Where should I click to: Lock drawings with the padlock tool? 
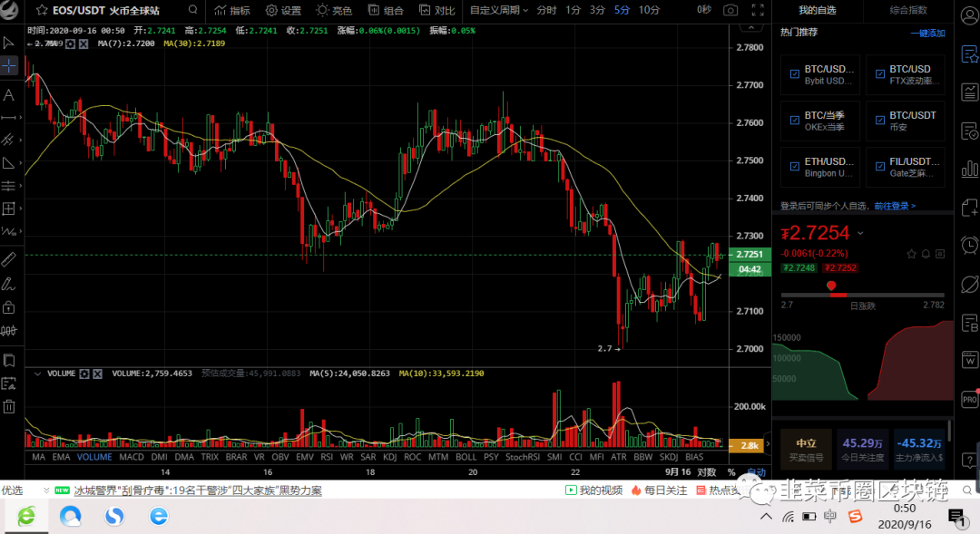(9, 307)
